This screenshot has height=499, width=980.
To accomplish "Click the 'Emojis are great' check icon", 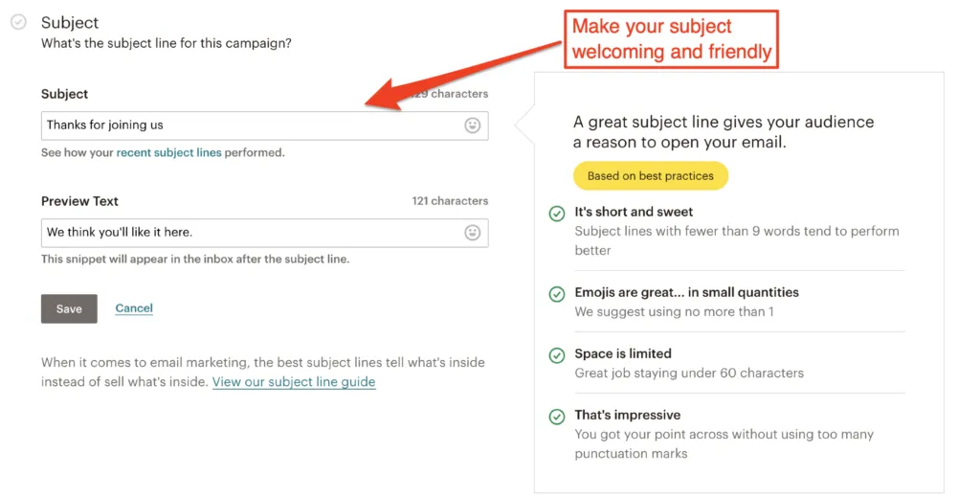I will coord(556,294).
